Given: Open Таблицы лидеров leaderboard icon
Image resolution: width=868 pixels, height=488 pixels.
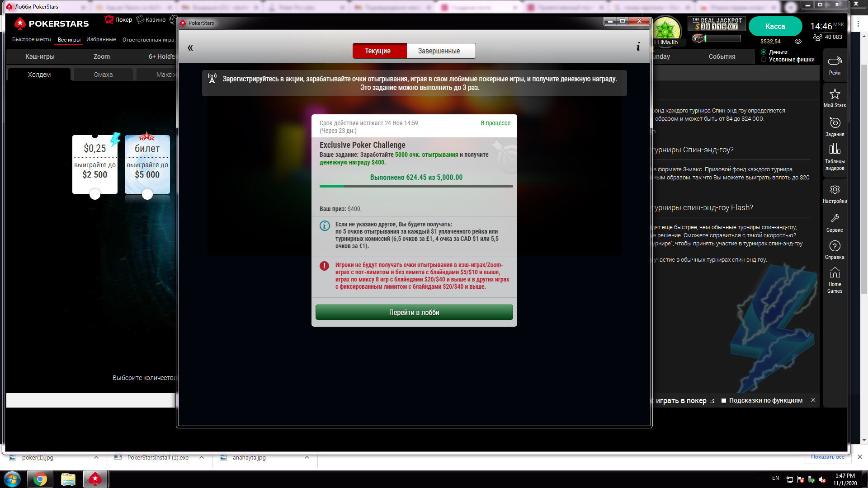Looking at the screenshot, I should pos(835,157).
